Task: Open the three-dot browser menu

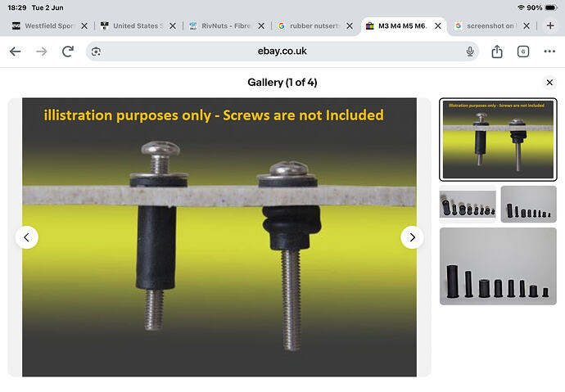Action: (x=549, y=52)
